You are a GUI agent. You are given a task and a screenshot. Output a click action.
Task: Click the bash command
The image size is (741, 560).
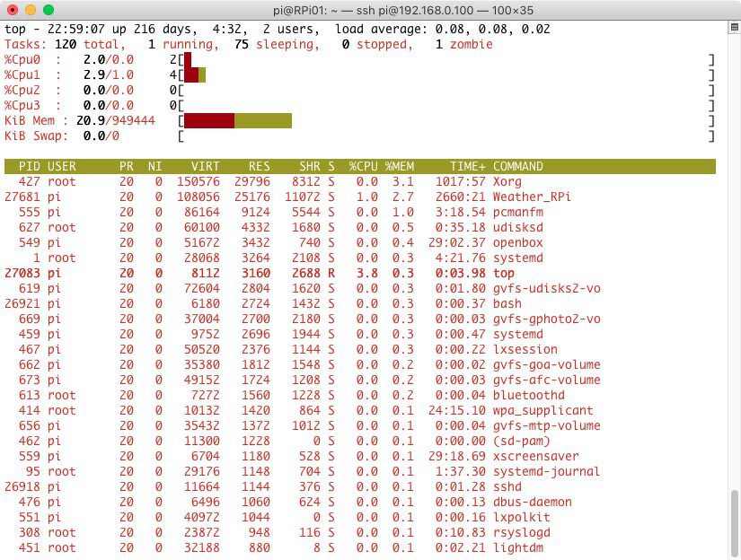pos(507,303)
